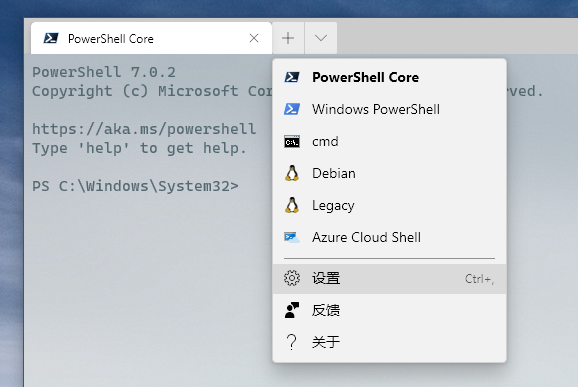The width and height of the screenshot is (578, 387).
Task: Click the penguin icon beside Legacy
Action: [x=292, y=205]
